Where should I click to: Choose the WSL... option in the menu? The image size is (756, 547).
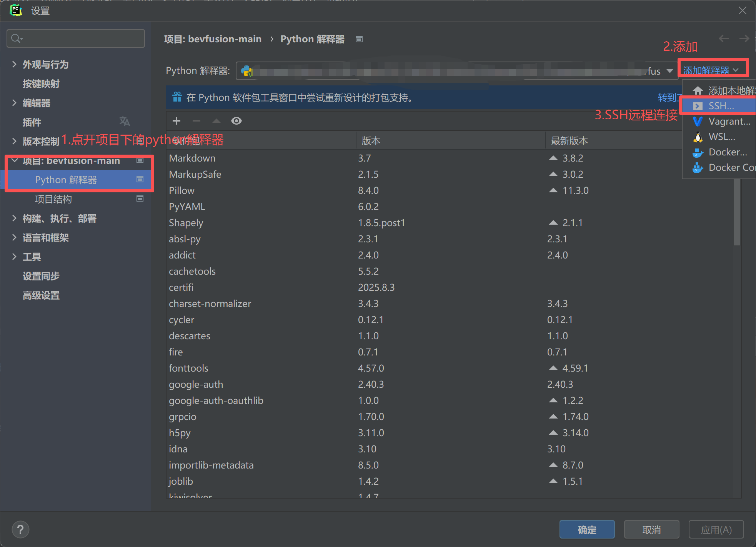pos(721,137)
